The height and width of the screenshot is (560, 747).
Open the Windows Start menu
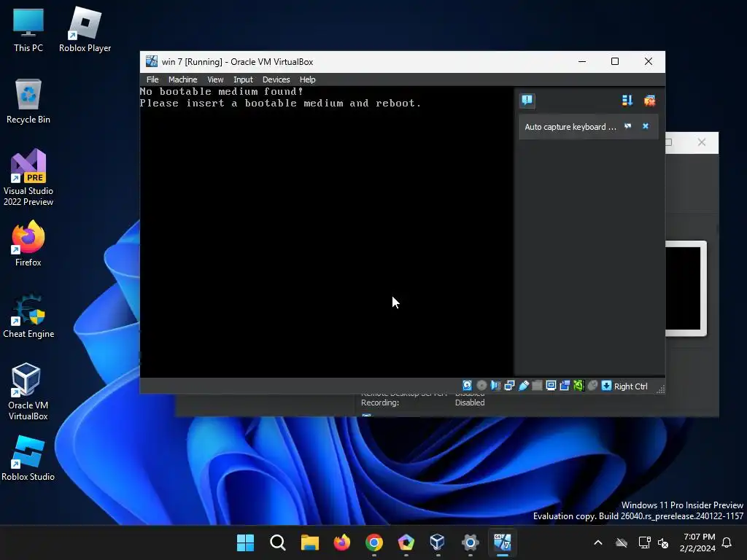point(245,542)
